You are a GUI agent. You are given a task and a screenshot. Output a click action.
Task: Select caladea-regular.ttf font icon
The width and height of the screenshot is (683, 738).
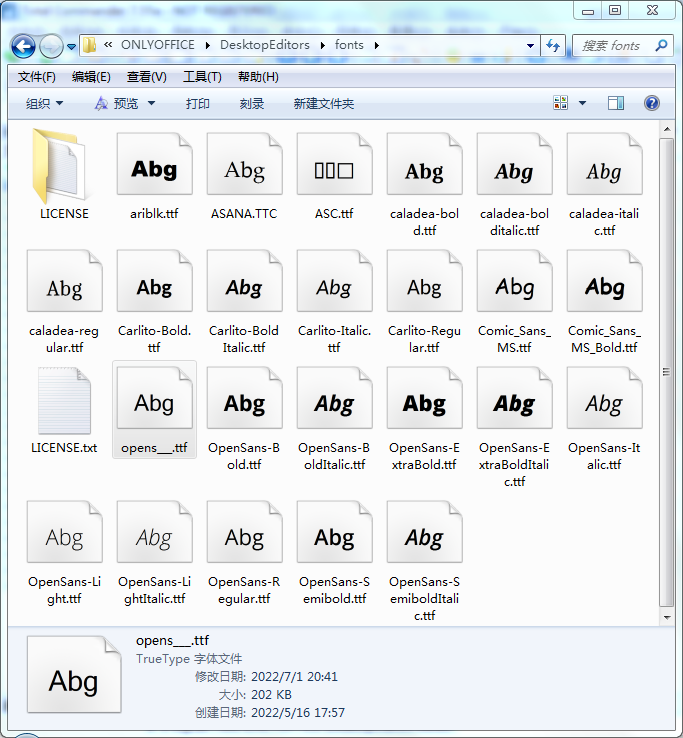[64, 281]
